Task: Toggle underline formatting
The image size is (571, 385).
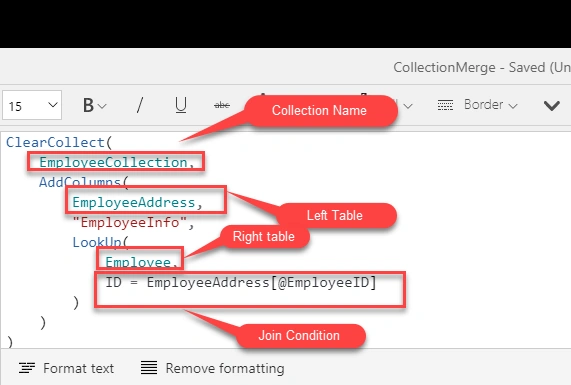Action: tap(181, 105)
